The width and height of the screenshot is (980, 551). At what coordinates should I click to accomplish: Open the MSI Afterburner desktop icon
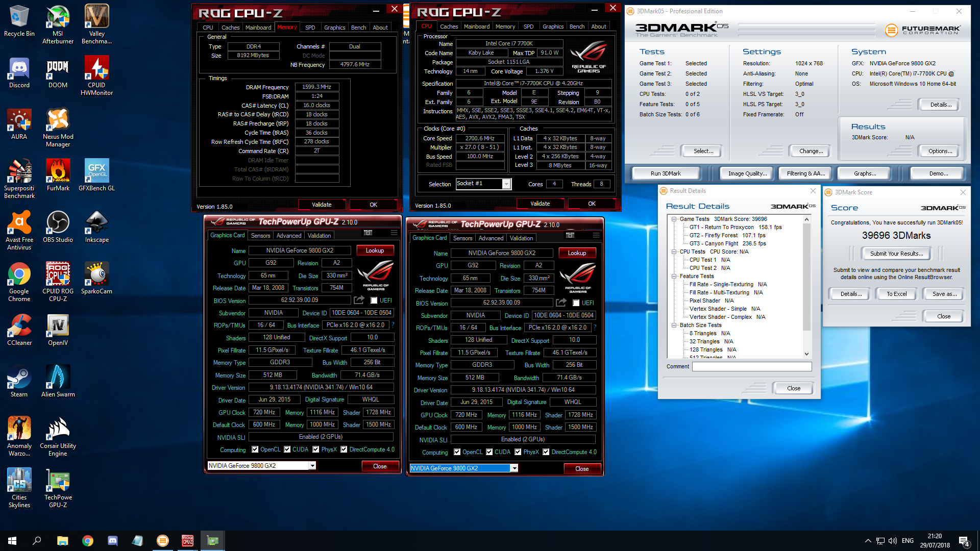58,24
